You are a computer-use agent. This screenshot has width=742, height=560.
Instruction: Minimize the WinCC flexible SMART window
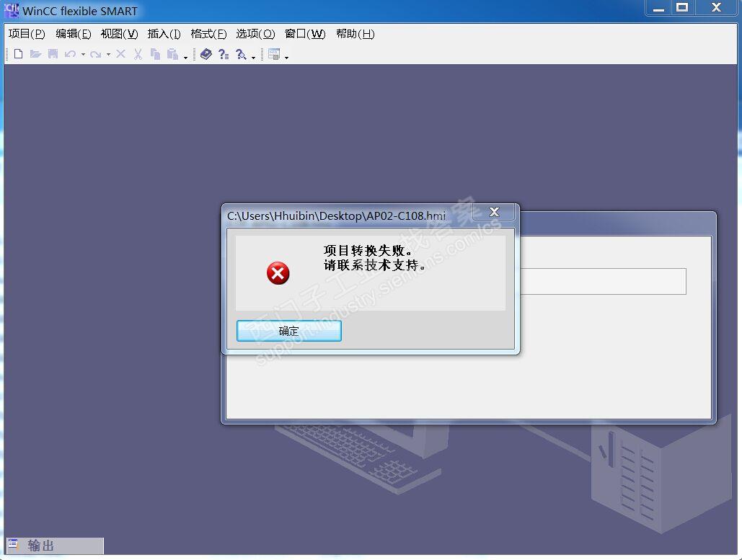[659, 8]
